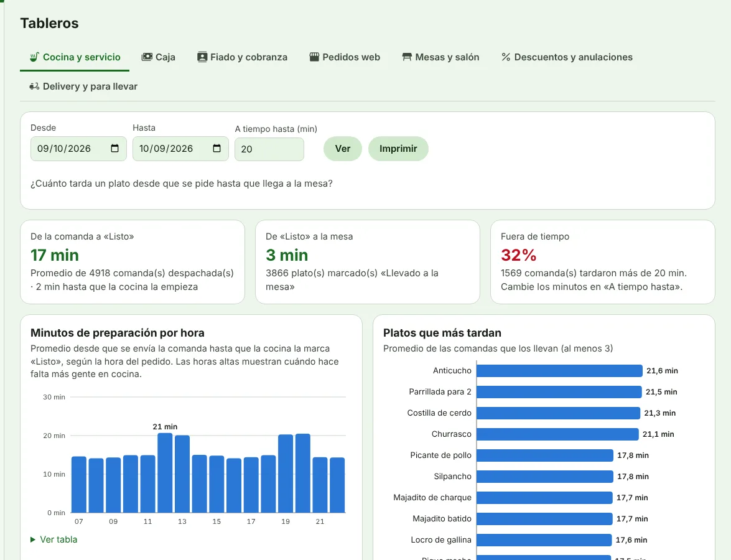Open the calendar picker in the Desde field

pos(114,148)
